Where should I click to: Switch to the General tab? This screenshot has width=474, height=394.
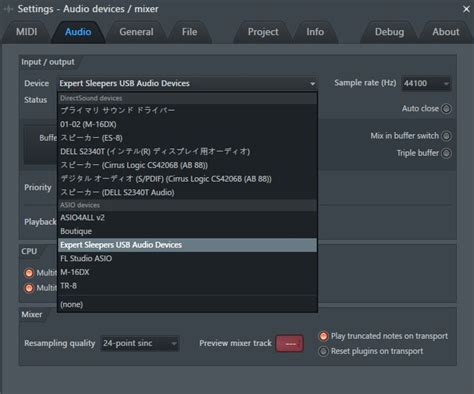coord(136,32)
